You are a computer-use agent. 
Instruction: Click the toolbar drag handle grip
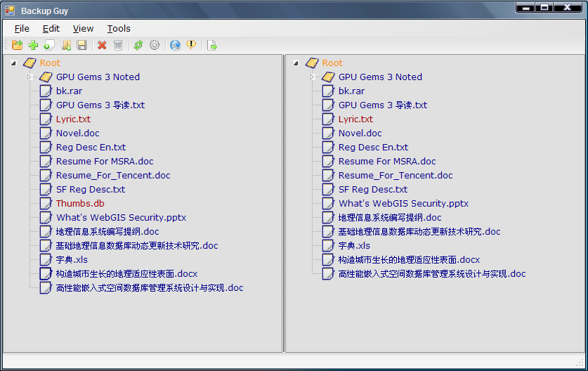tap(6, 46)
